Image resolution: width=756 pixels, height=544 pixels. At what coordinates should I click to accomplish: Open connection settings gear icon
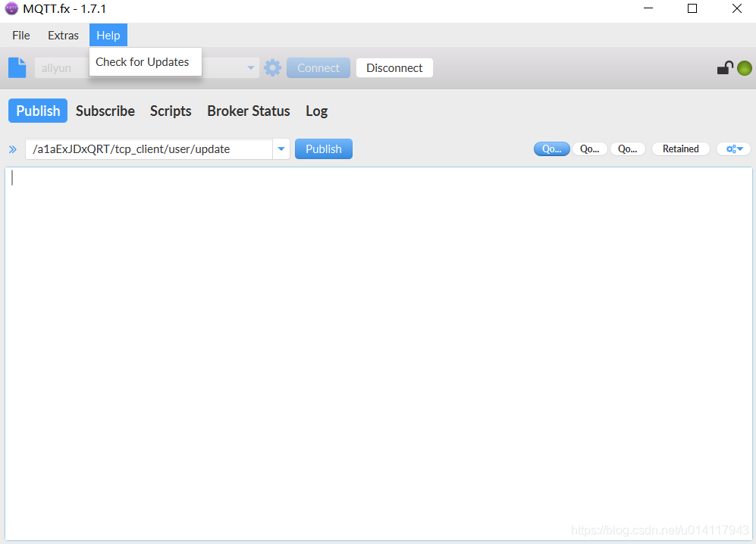(x=272, y=68)
